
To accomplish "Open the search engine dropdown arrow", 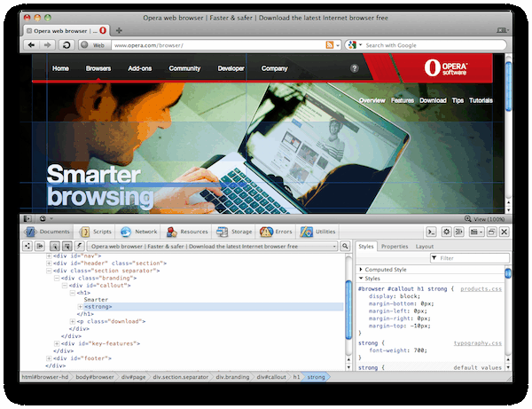I will tap(361, 44).
